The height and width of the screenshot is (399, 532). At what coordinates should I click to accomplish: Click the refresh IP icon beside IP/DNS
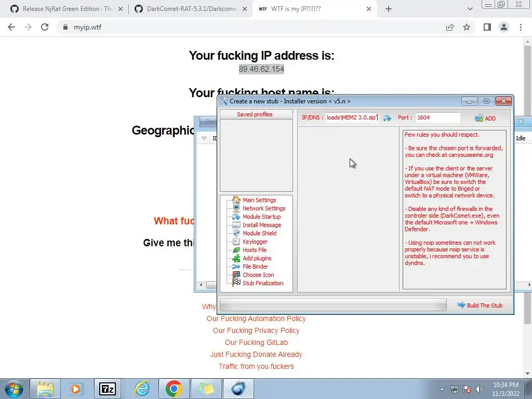coord(387,118)
